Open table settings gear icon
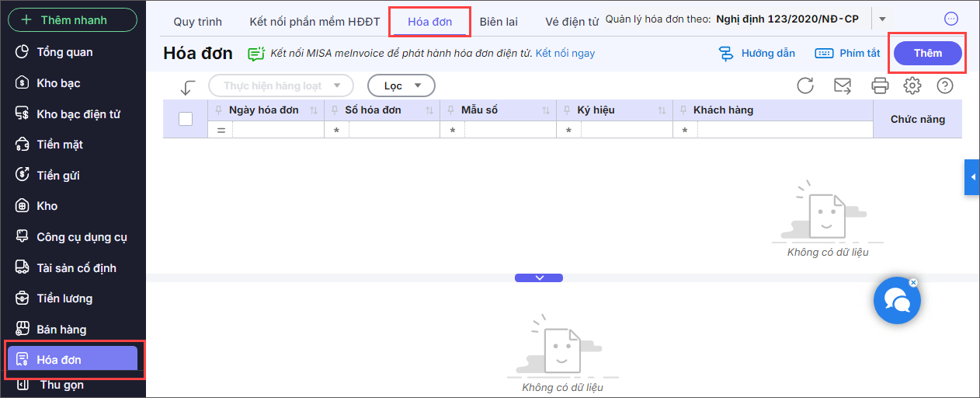 pyautogui.click(x=912, y=86)
